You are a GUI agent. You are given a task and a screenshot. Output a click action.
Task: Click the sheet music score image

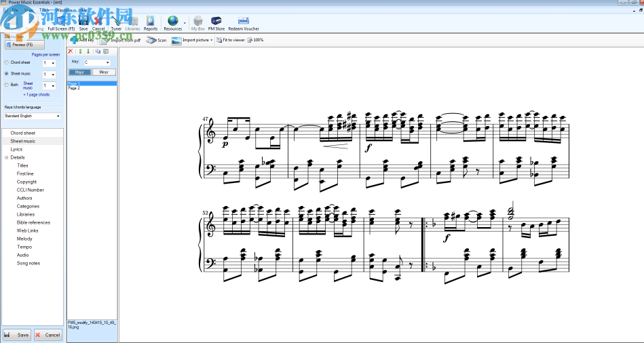pos(384,197)
